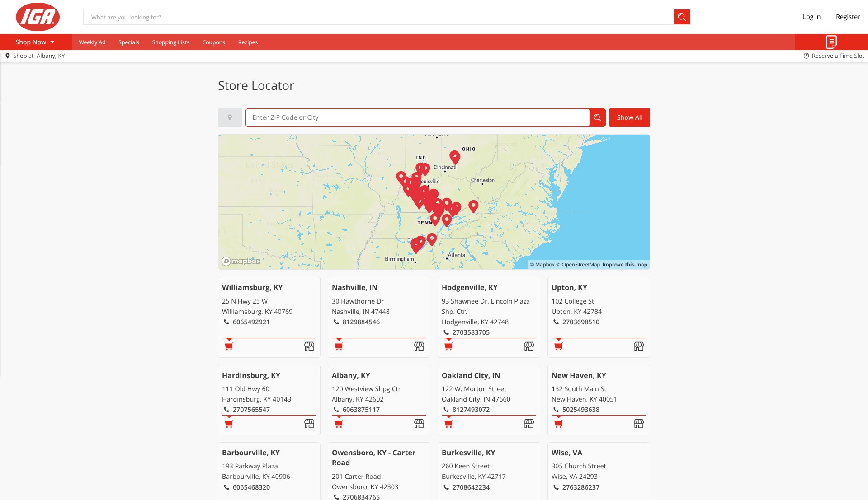Click the Oakland City, IN store info icon
The image size is (868, 500).
click(x=529, y=424)
